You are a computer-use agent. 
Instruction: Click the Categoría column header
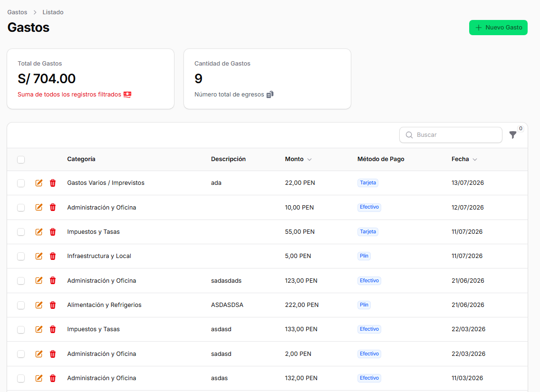click(x=81, y=159)
